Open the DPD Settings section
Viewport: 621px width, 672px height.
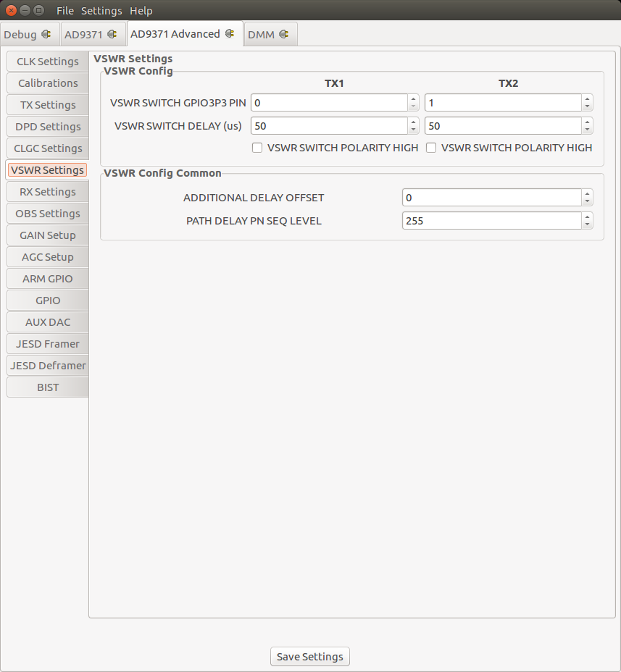point(47,126)
